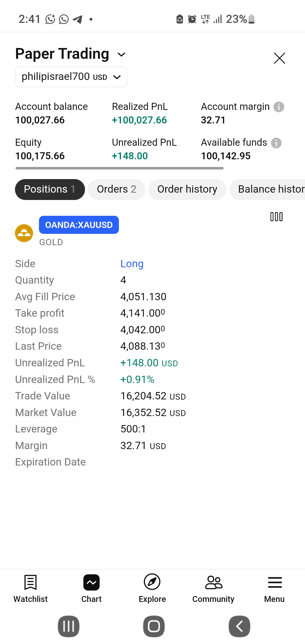Tap the Available funds info icon
Image resolution: width=305 pixels, height=644 pixels.
tap(276, 143)
